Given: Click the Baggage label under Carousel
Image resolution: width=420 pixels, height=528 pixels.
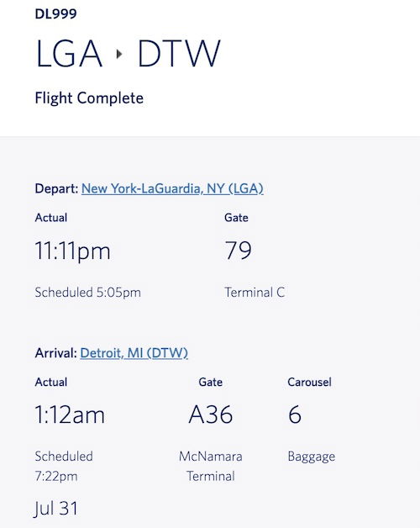Looking at the screenshot, I should coord(312,457).
